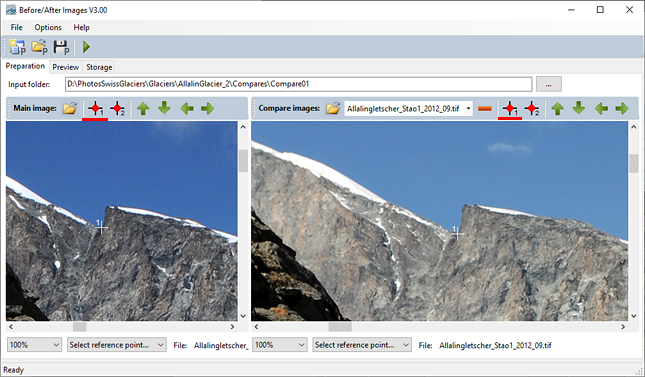This screenshot has height=377, width=645.
Task: Switch to the Preparation tab
Action: (x=25, y=66)
